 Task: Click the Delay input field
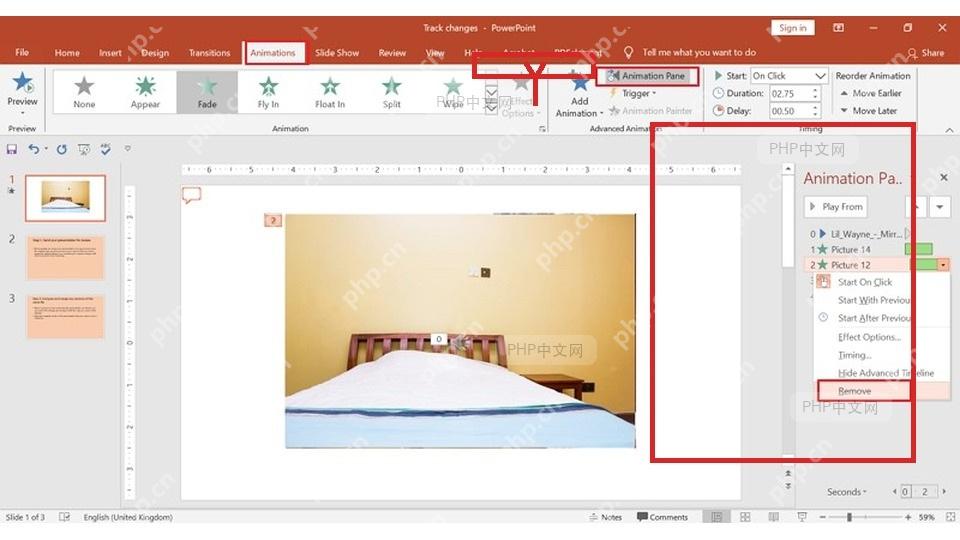(x=789, y=111)
